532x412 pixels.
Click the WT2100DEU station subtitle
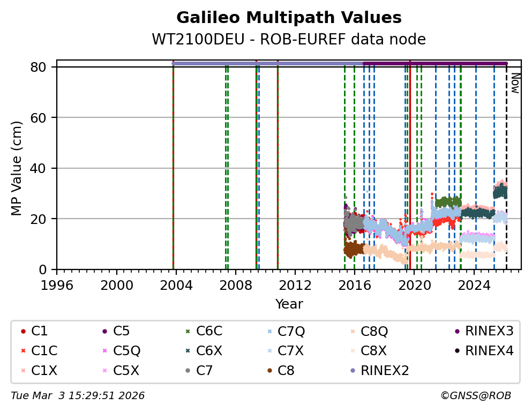tap(289, 39)
